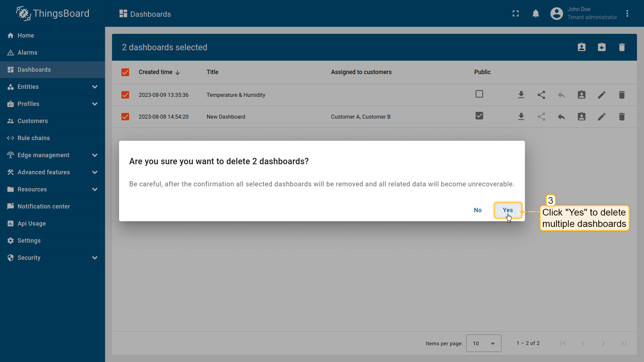Toggle fullscreen mode icon in header
This screenshot has width=644, height=362.
[x=516, y=14]
